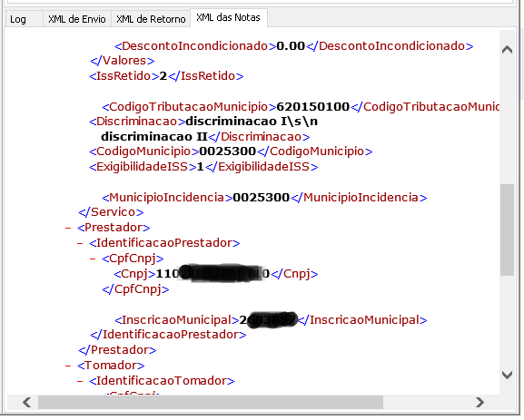Viewport: 524px width, 420px height.
Task: Collapse the IdentificacaoTomador node
Action: pyautogui.click(x=80, y=381)
